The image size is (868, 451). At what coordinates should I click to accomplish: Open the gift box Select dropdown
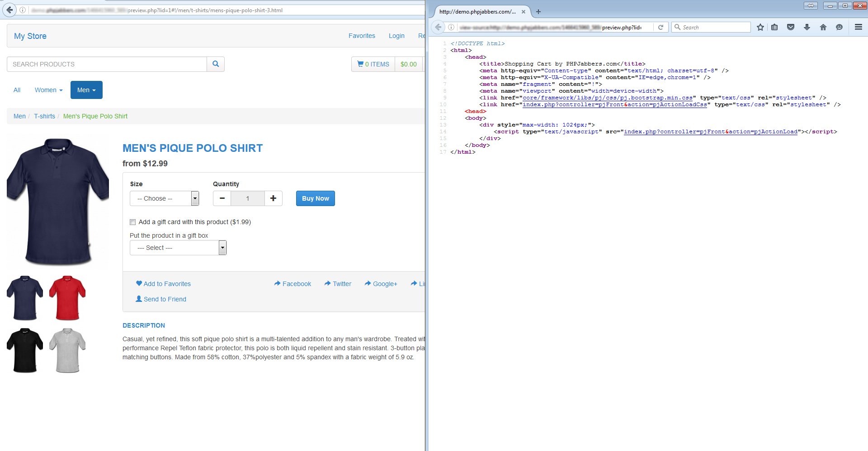pyautogui.click(x=178, y=248)
